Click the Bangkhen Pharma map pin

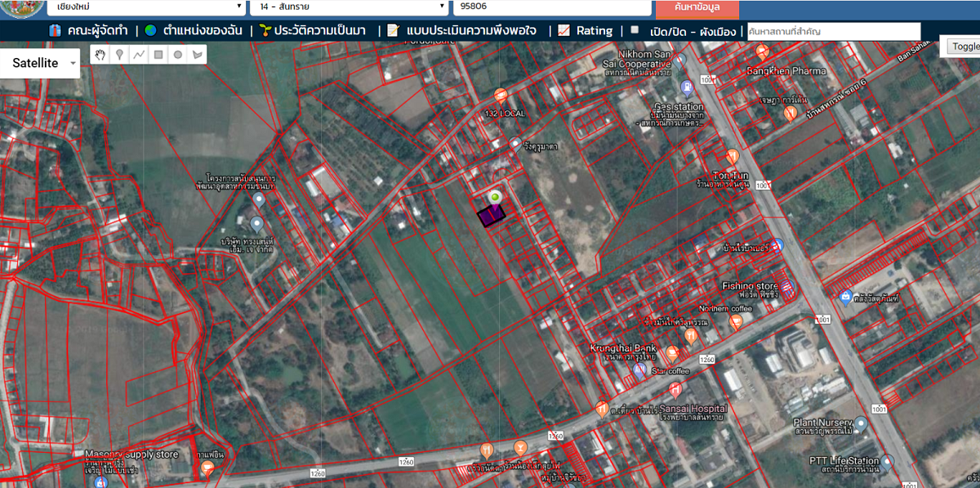point(761,52)
